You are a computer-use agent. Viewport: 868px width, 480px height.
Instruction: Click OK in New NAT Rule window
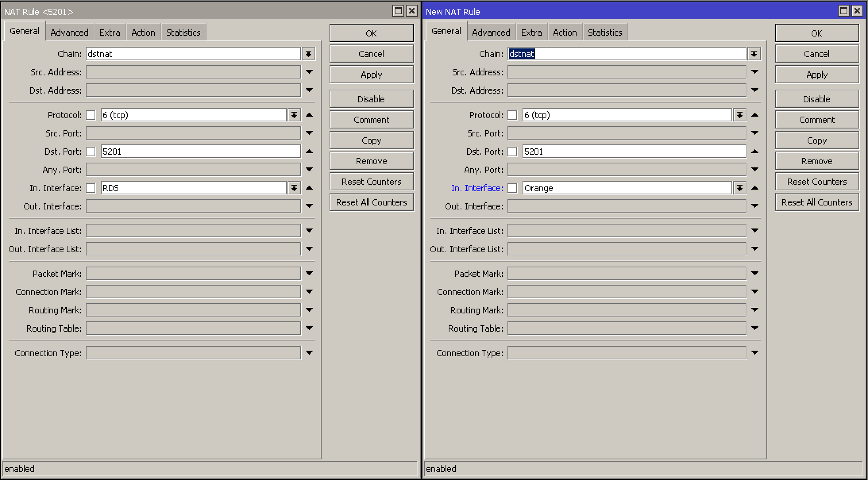pyautogui.click(x=817, y=33)
